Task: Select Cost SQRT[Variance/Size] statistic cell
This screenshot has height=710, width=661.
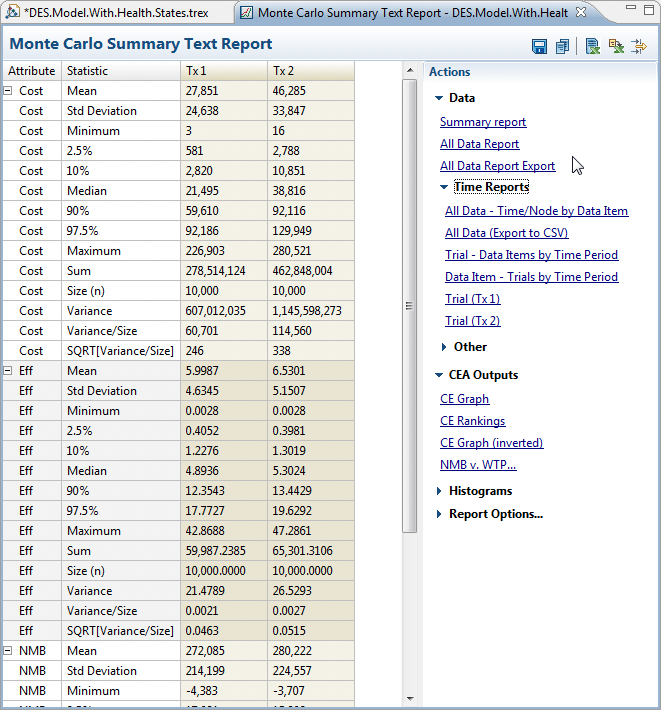Action: click(x=121, y=351)
